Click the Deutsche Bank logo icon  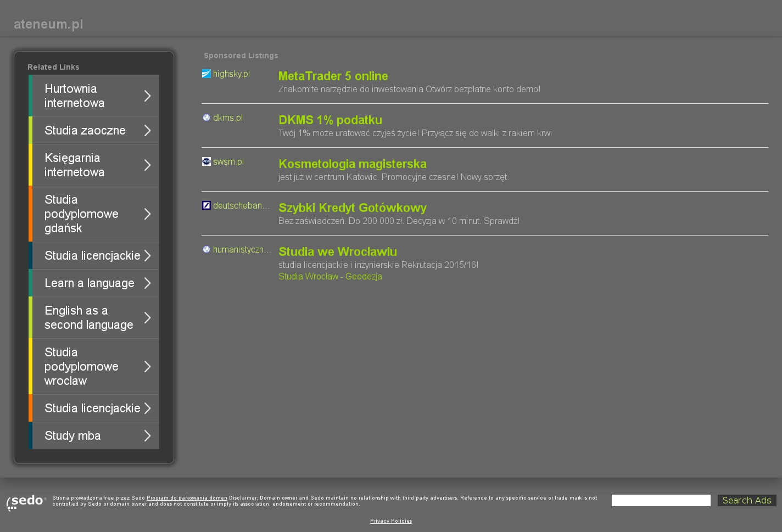tap(206, 205)
